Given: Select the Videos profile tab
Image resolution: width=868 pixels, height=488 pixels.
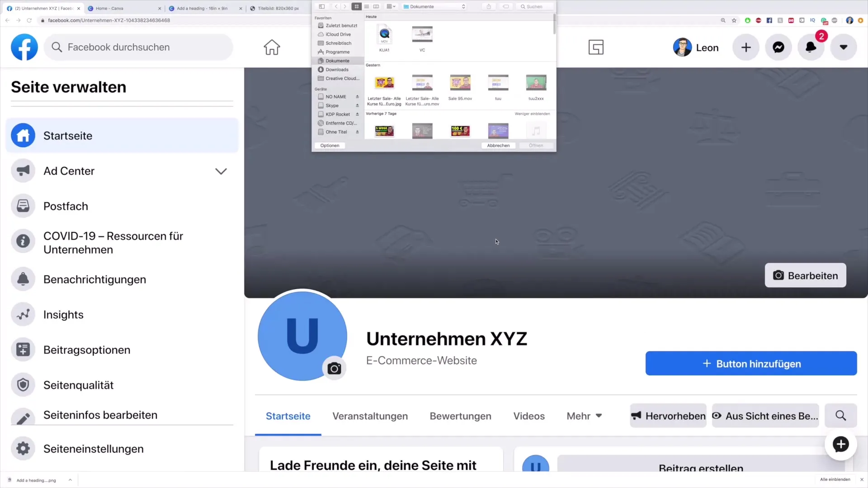Looking at the screenshot, I should 529,415.
